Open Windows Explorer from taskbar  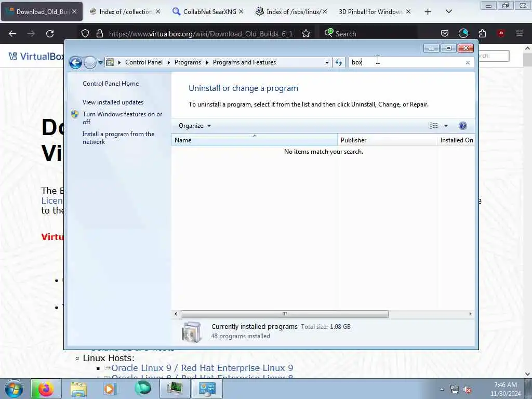[79, 389]
